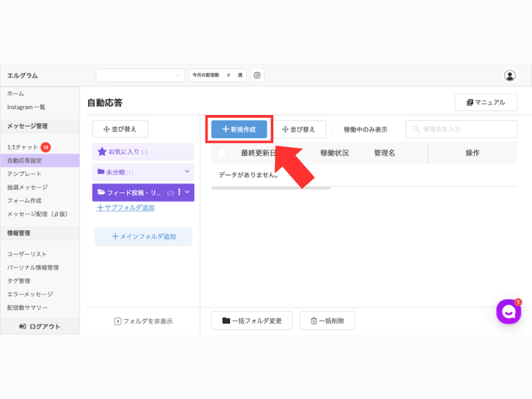Click the サブフォルダ追加 link

click(125, 207)
